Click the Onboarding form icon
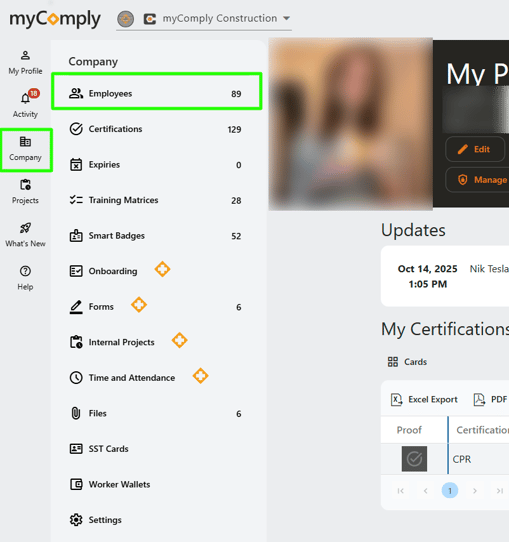This screenshot has height=542, width=509. (76, 271)
